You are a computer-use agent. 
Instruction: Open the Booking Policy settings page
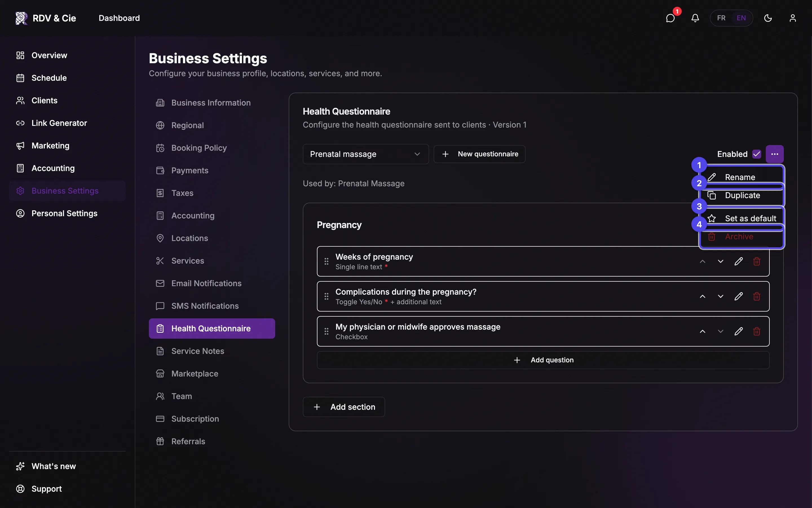212,148
